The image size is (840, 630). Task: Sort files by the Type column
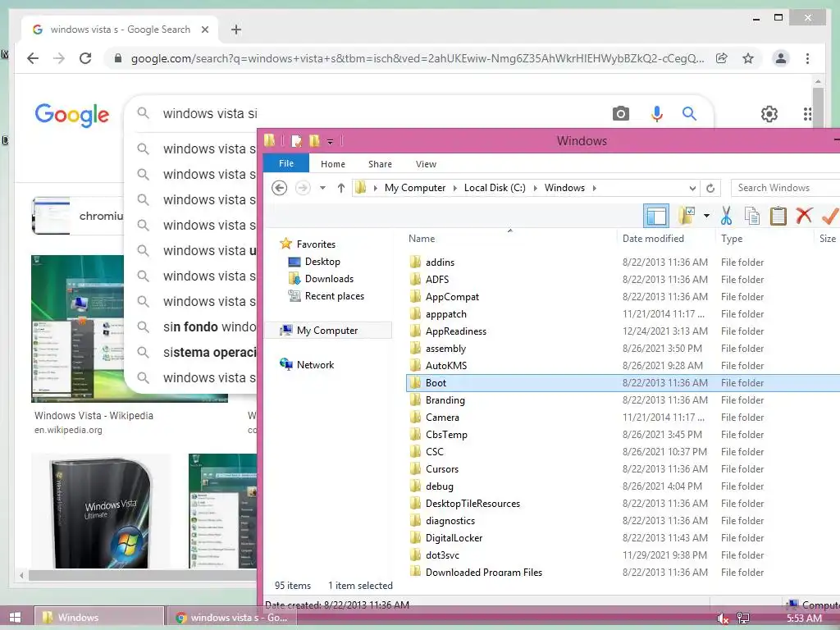coord(731,239)
